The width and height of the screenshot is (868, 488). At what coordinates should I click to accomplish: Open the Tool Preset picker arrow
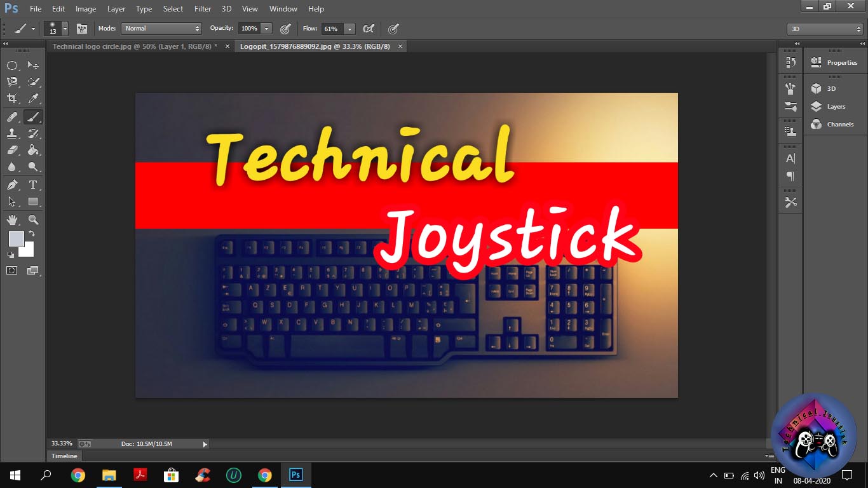coord(33,29)
